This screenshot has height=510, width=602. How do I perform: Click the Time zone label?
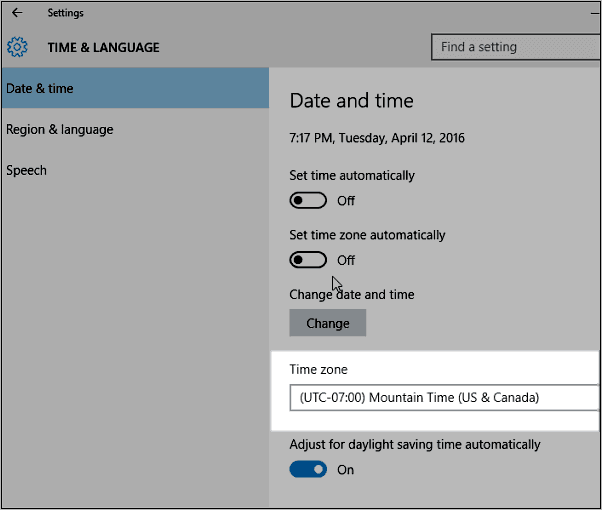[318, 370]
